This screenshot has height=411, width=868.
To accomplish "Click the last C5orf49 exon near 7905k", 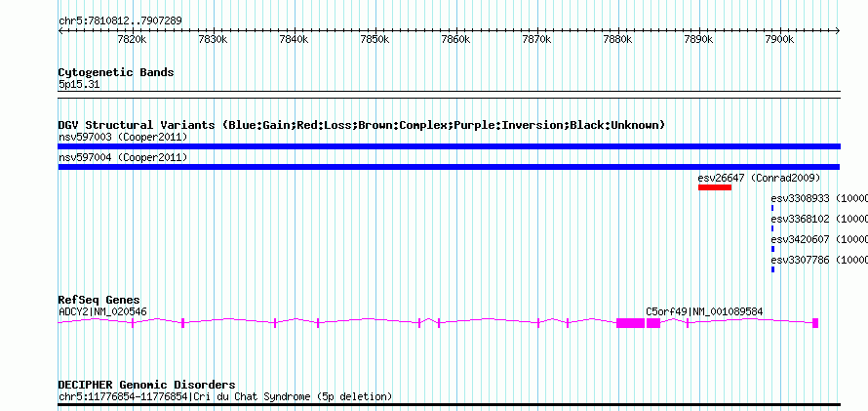I will pyautogui.click(x=815, y=323).
